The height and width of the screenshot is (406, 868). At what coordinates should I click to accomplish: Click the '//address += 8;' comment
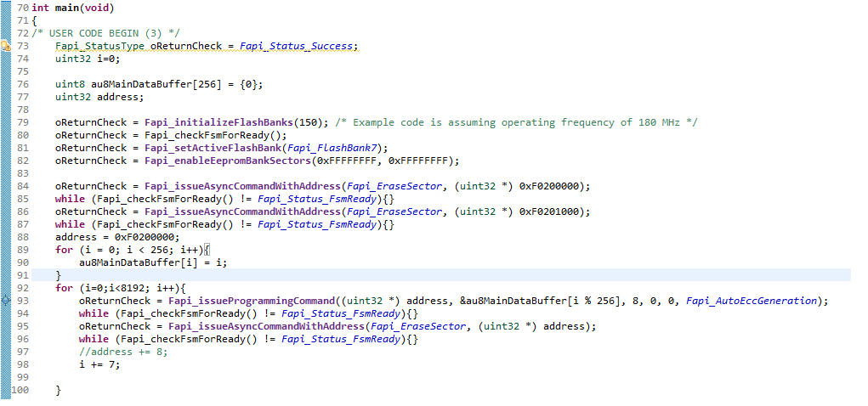click(123, 352)
